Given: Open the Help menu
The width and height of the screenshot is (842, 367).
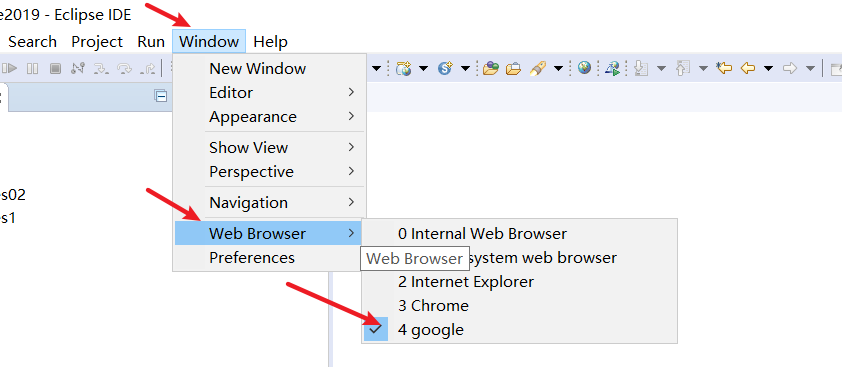Looking at the screenshot, I should coord(271,41).
